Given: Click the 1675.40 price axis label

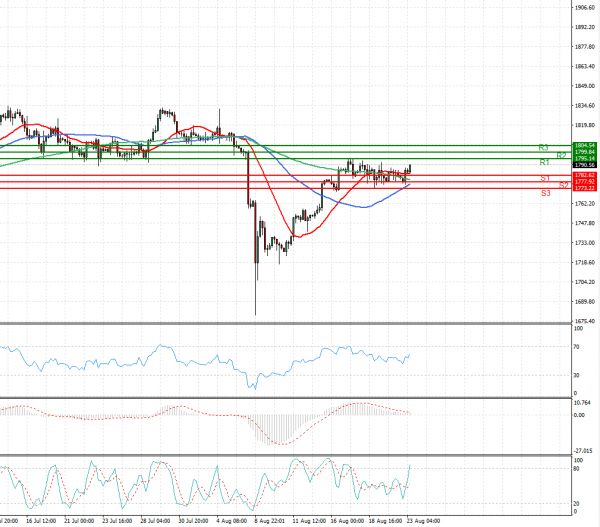Looking at the screenshot, I should (585, 321).
